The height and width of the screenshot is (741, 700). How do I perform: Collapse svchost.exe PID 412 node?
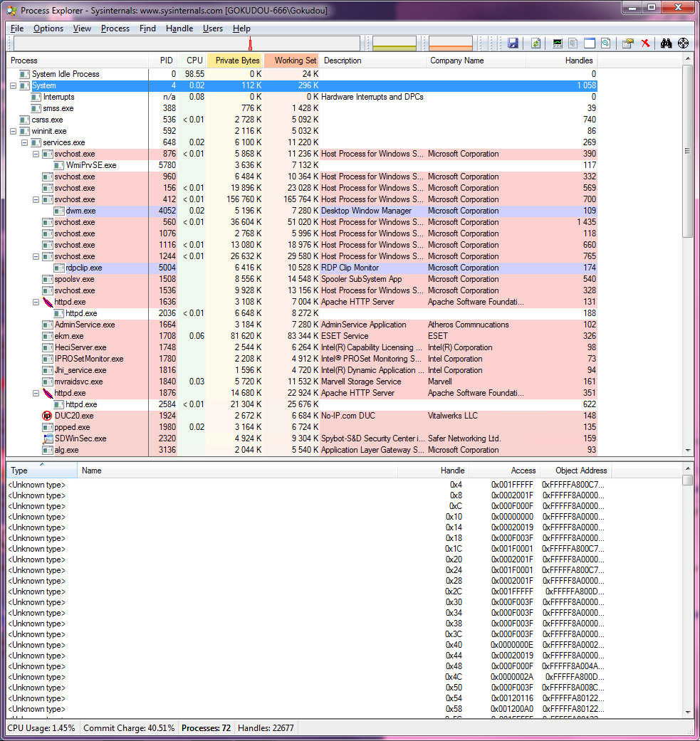[x=36, y=199]
